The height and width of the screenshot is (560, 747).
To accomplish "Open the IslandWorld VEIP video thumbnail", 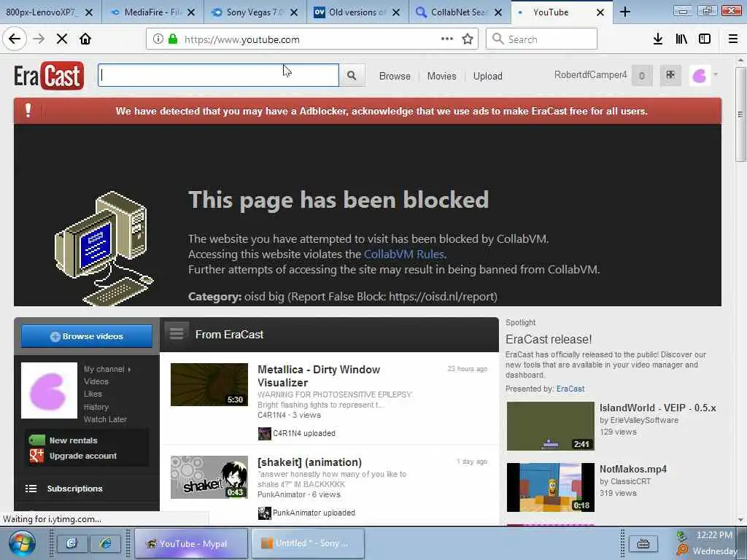I will (x=550, y=426).
